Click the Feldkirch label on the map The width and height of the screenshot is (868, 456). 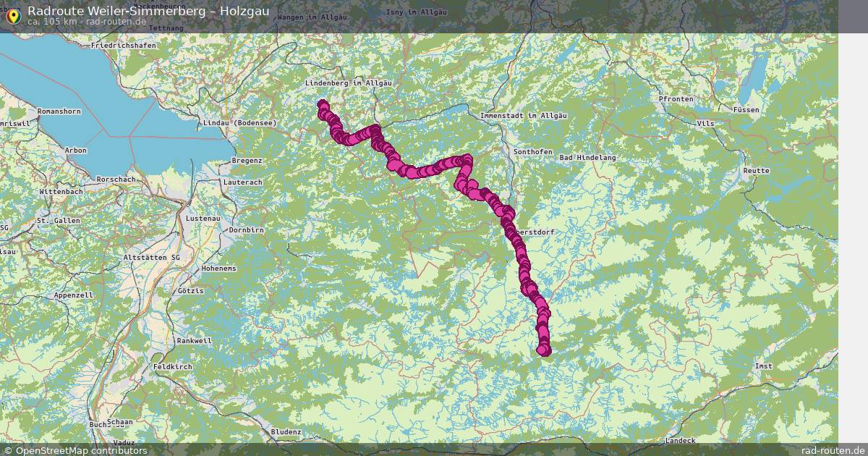point(173,367)
